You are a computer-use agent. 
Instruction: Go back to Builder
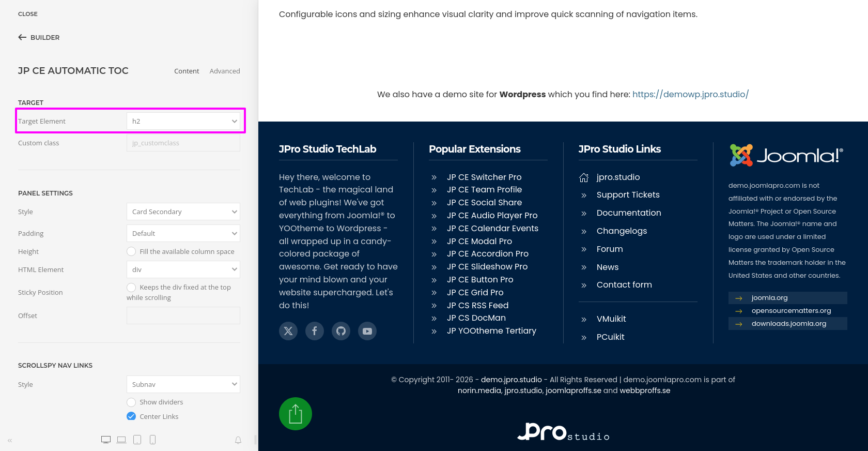pos(39,37)
